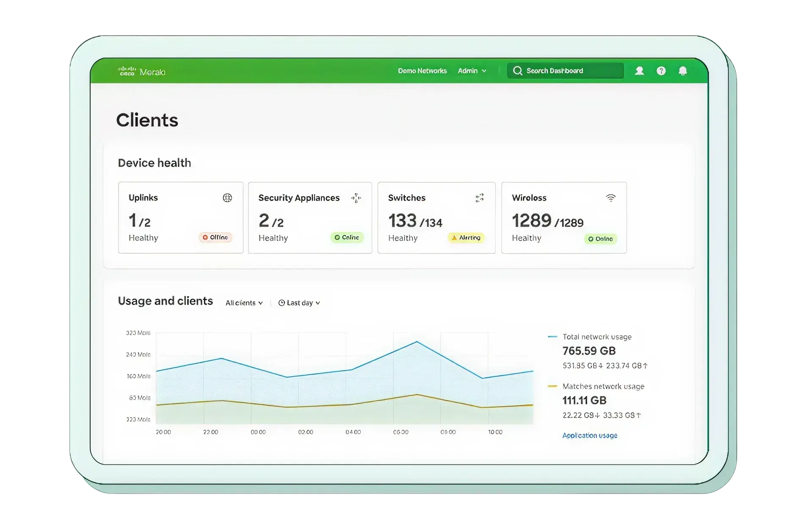Select the Wireless card title

529,198
